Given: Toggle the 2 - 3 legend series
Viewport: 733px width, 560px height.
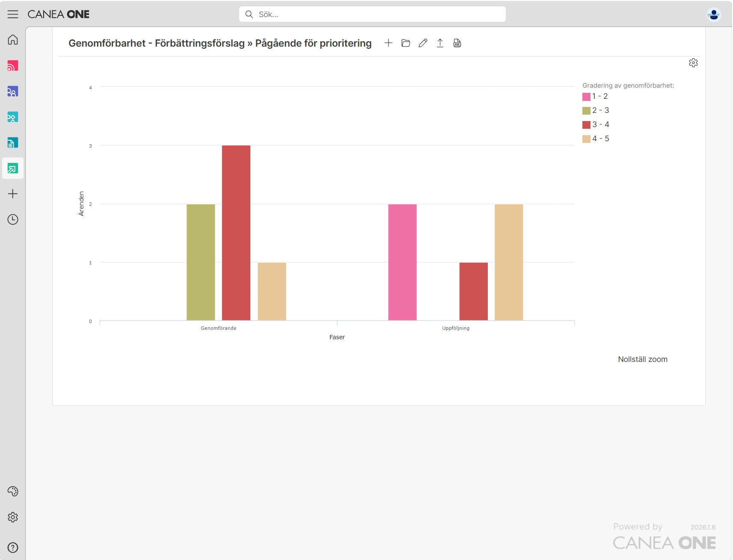Looking at the screenshot, I should (596, 110).
